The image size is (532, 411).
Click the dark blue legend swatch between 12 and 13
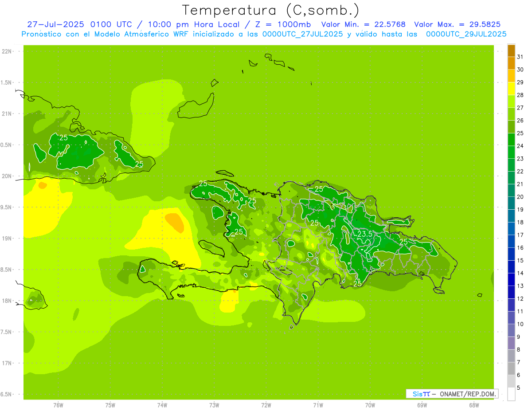511,293
